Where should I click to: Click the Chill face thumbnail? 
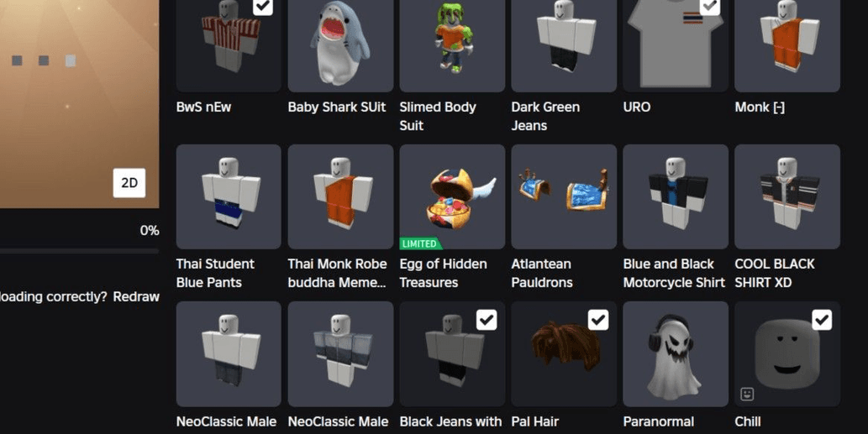point(787,354)
